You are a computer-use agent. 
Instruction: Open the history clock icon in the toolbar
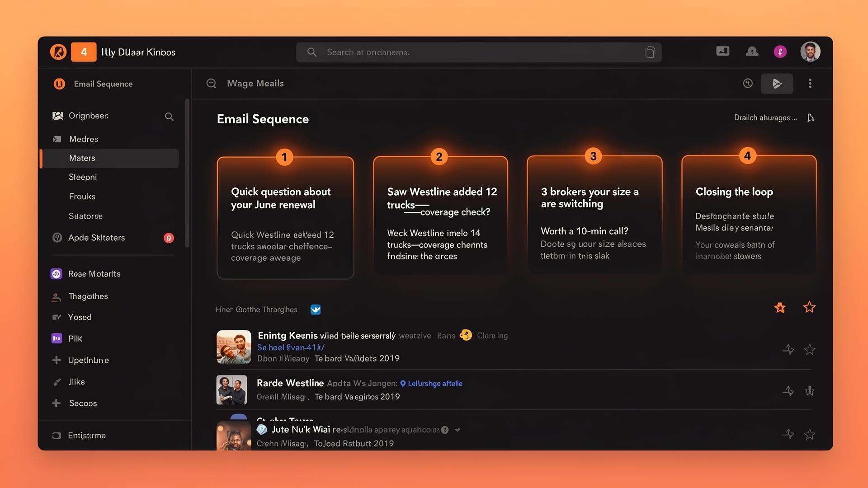pos(748,83)
